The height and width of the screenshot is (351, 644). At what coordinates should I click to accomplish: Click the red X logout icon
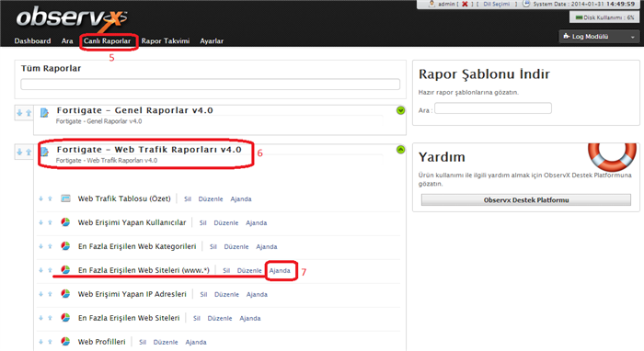point(465,4)
